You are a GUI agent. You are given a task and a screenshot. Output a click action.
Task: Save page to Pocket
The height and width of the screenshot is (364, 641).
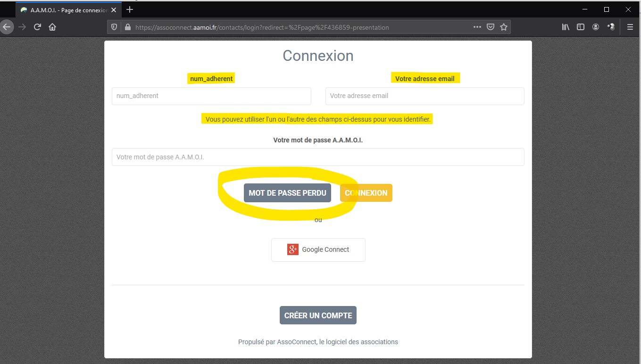[491, 27]
